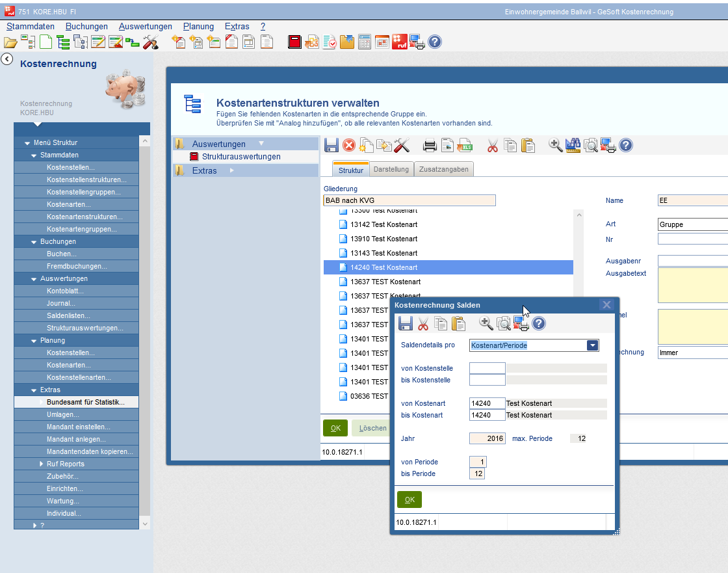Collapse the Planung tree section
The height and width of the screenshot is (573, 728).
pos(34,341)
